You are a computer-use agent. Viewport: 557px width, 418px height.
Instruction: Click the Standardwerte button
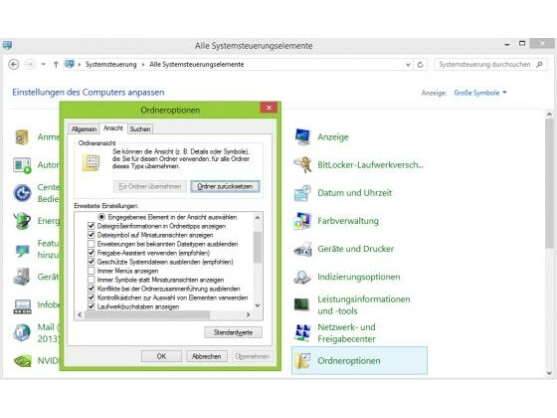point(233,332)
